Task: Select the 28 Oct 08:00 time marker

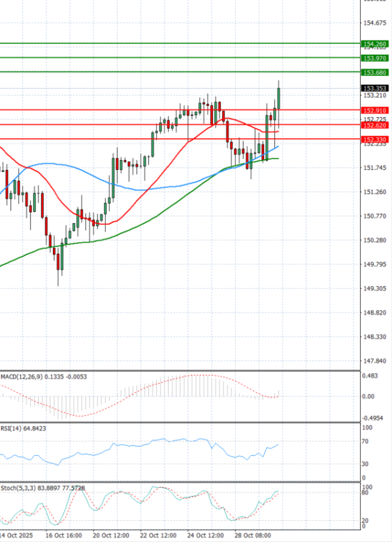Action: coord(253,535)
